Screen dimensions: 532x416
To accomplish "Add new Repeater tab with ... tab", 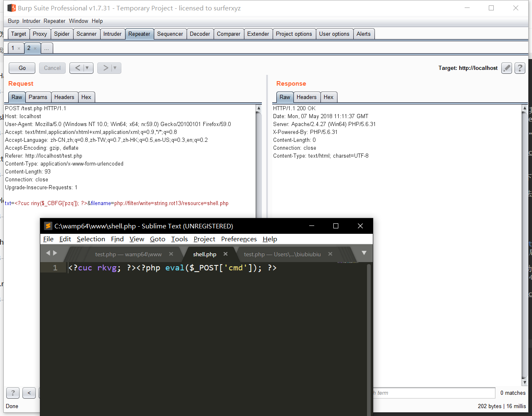I will tap(47, 48).
